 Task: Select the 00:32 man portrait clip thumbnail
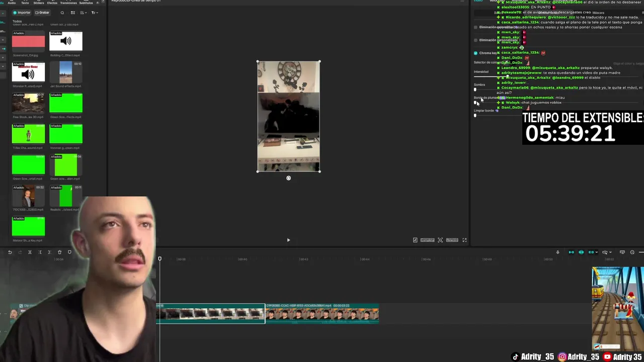(28, 196)
